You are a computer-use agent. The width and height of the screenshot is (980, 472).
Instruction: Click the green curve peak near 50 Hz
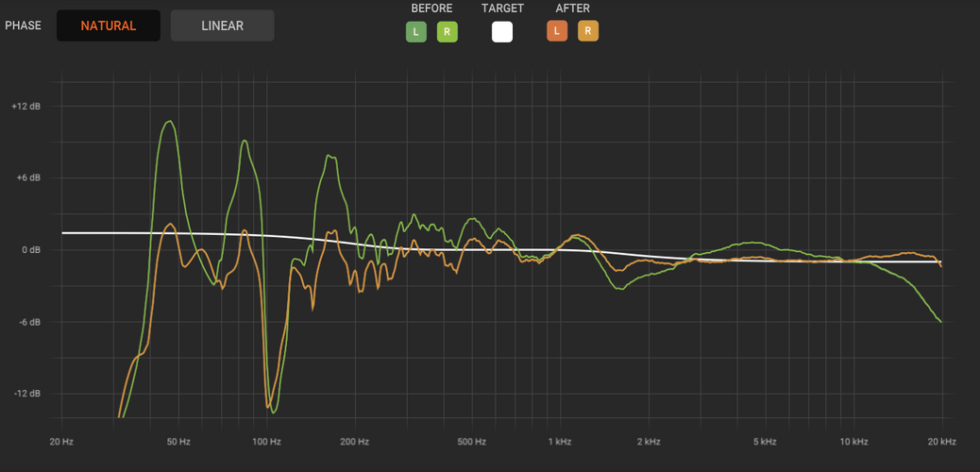coord(169,122)
